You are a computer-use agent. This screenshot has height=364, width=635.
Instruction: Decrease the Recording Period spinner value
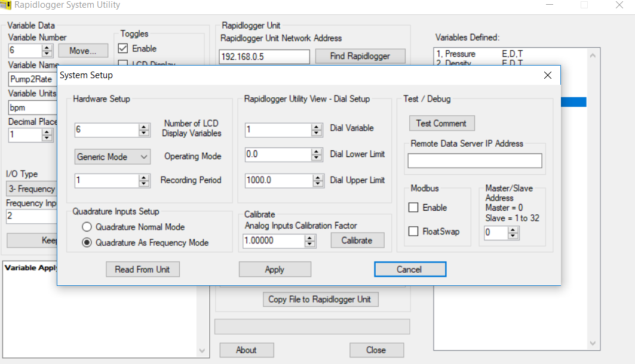tap(143, 183)
